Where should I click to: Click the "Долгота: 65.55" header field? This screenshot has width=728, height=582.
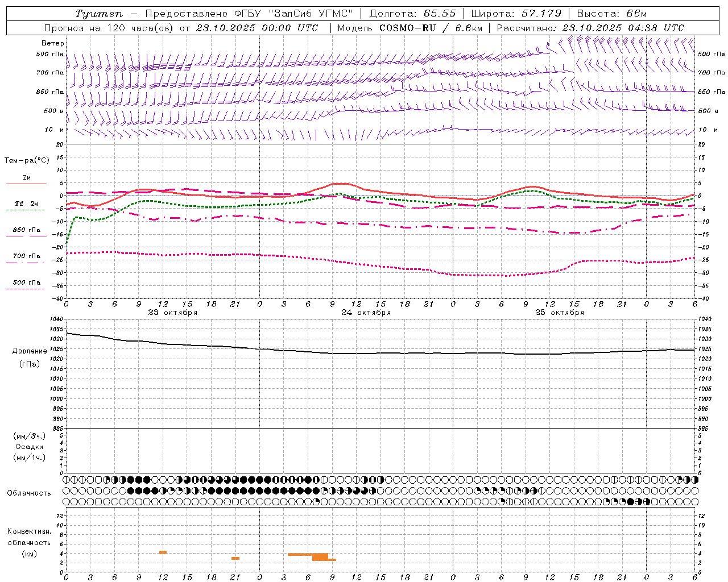(412, 14)
